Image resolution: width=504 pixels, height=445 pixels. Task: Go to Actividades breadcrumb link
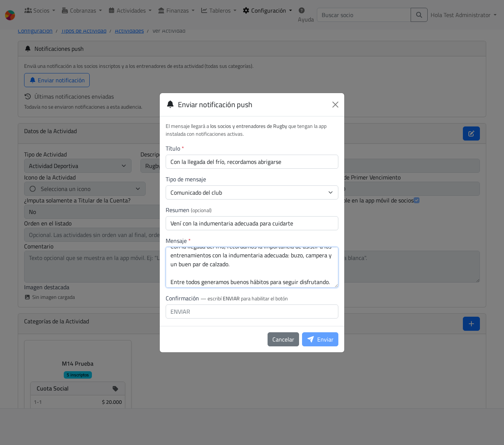point(129,31)
